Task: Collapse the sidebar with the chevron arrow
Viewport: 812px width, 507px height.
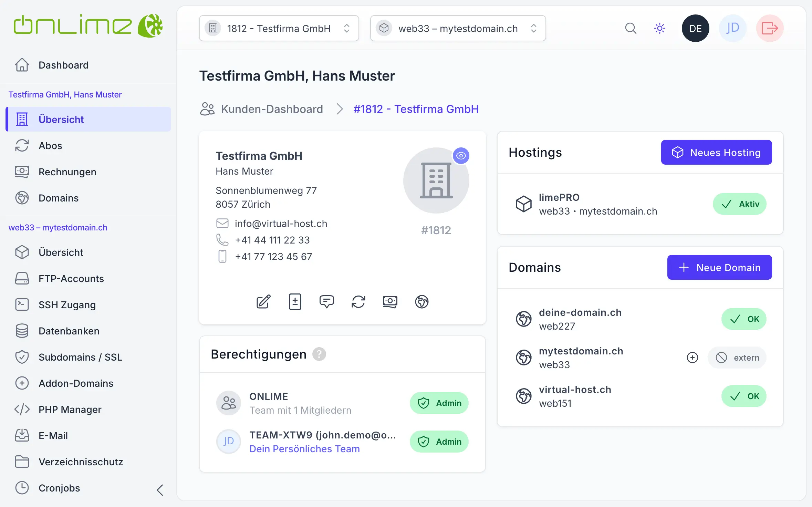Action: pyautogui.click(x=159, y=489)
